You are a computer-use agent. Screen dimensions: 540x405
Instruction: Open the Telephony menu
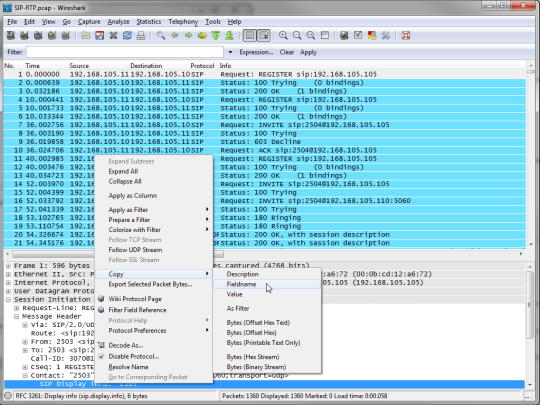click(x=183, y=22)
